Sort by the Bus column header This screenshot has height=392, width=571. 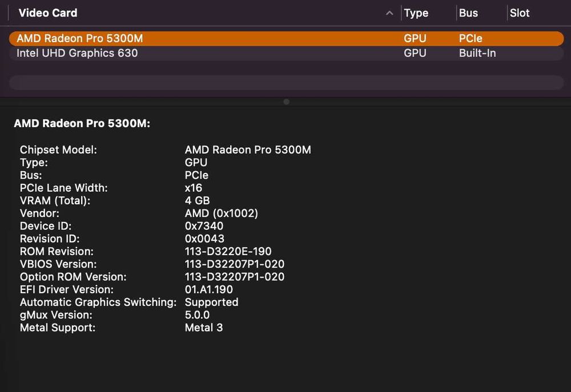click(x=468, y=13)
